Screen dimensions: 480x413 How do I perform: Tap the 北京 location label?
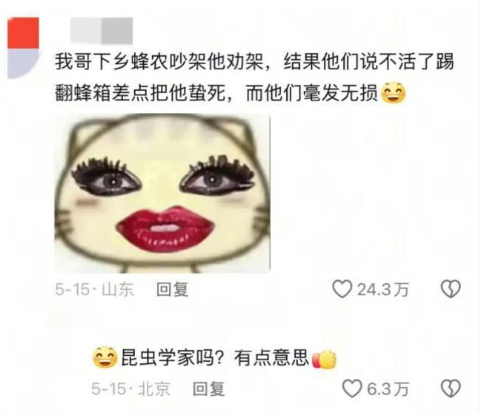pyautogui.click(x=154, y=389)
